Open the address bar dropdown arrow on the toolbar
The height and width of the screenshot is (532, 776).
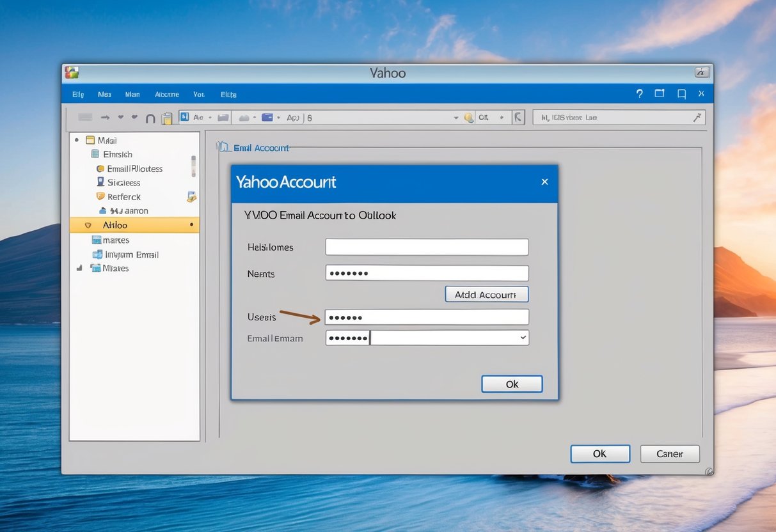tap(455, 117)
